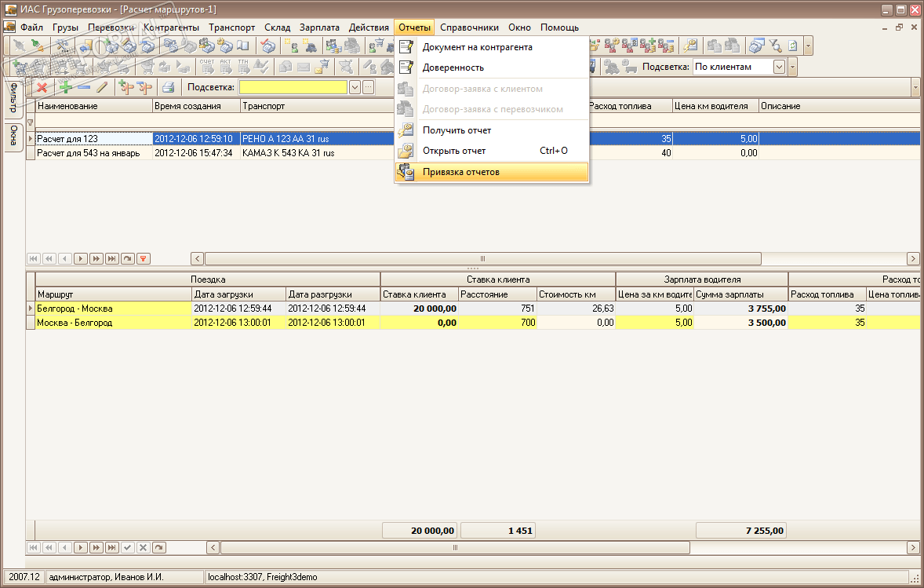Click the next record arrow in upper navigator
The width and height of the screenshot is (924, 588).
tap(81, 258)
